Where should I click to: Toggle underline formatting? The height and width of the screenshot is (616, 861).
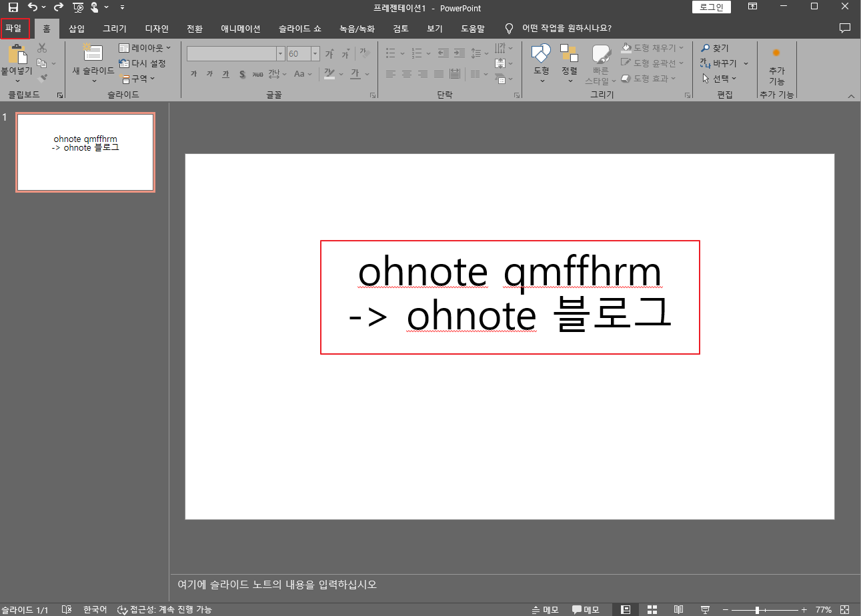225,74
